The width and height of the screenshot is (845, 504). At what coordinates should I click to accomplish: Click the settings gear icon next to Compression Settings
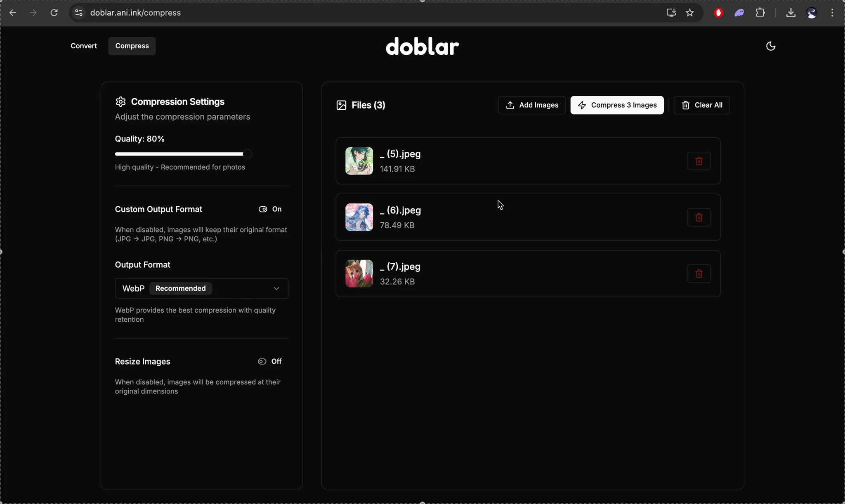click(x=120, y=101)
